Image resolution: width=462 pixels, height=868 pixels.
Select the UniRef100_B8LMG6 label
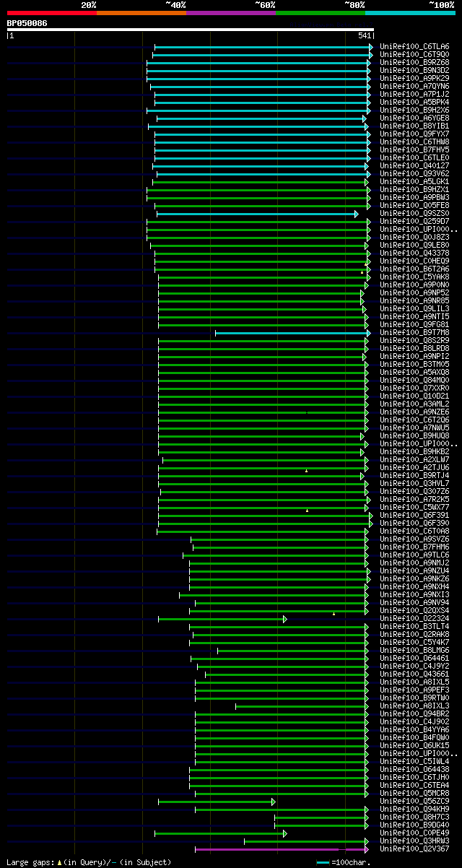[414, 650]
